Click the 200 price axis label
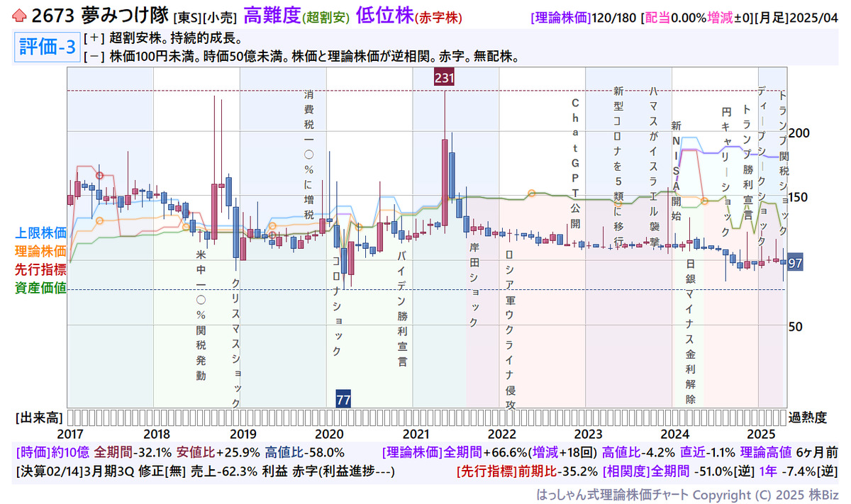Image resolution: width=851 pixels, height=504 pixels. tap(800, 133)
